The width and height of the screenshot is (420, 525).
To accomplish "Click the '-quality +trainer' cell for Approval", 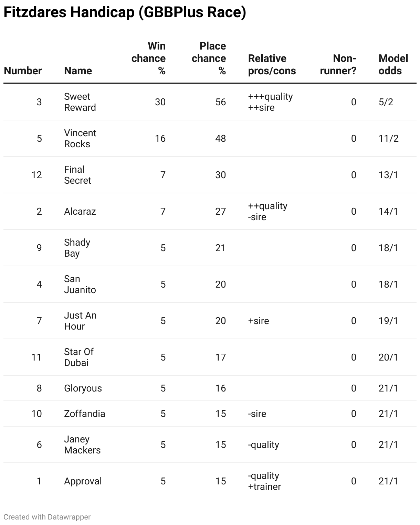I will pyautogui.click(x=264, y=481).
